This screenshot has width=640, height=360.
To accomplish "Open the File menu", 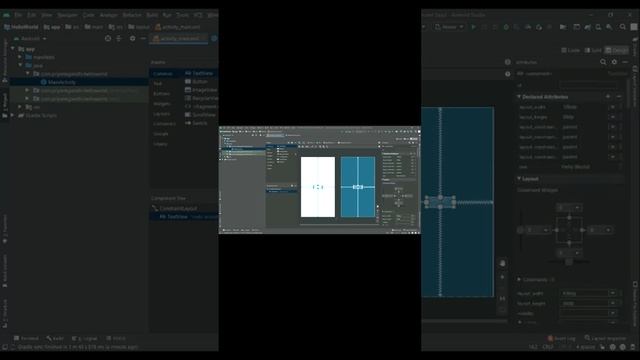I will coord(18,15).
